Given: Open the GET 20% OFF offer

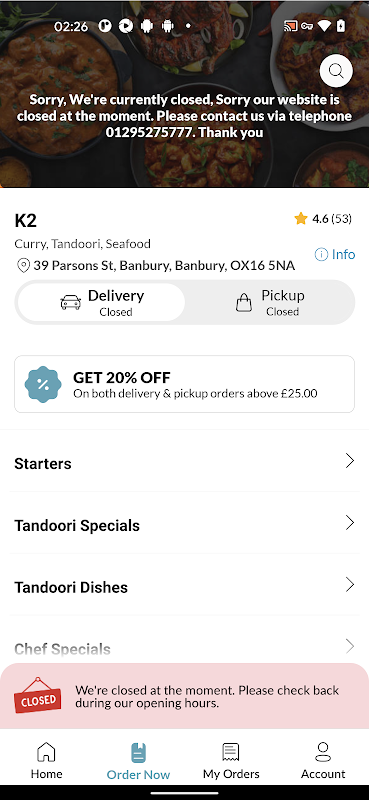Looking at the screenshot, I should 184,384.
